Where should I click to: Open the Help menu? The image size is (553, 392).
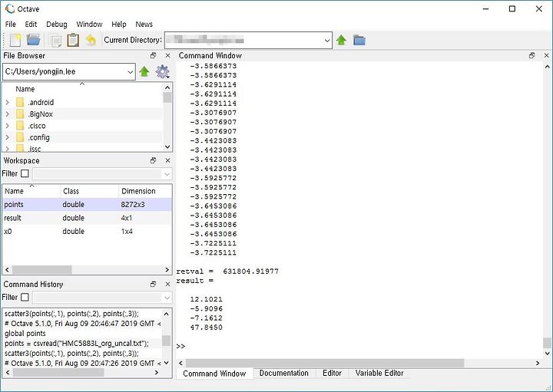click(x=118, y=25)
